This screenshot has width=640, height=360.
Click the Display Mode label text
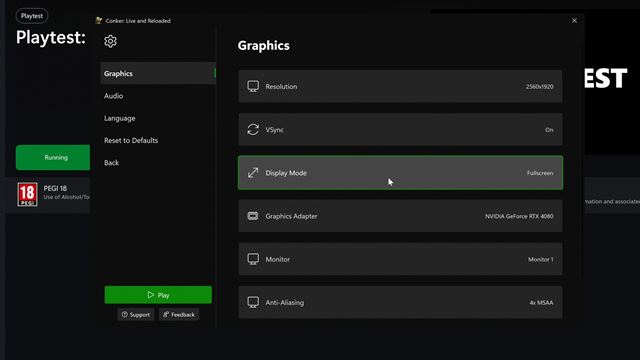pos(286,173)
